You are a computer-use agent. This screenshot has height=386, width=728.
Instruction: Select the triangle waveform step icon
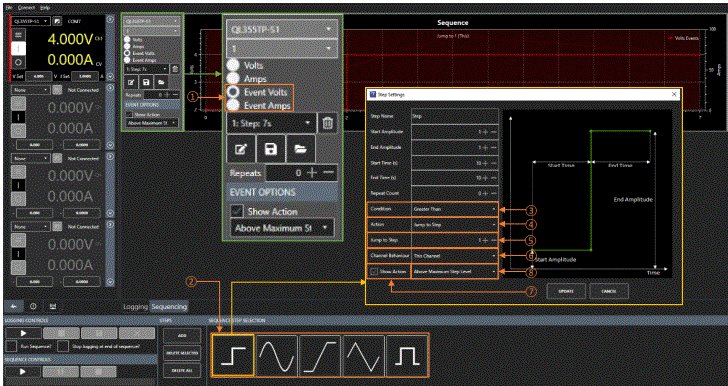(x=364, y=355)
